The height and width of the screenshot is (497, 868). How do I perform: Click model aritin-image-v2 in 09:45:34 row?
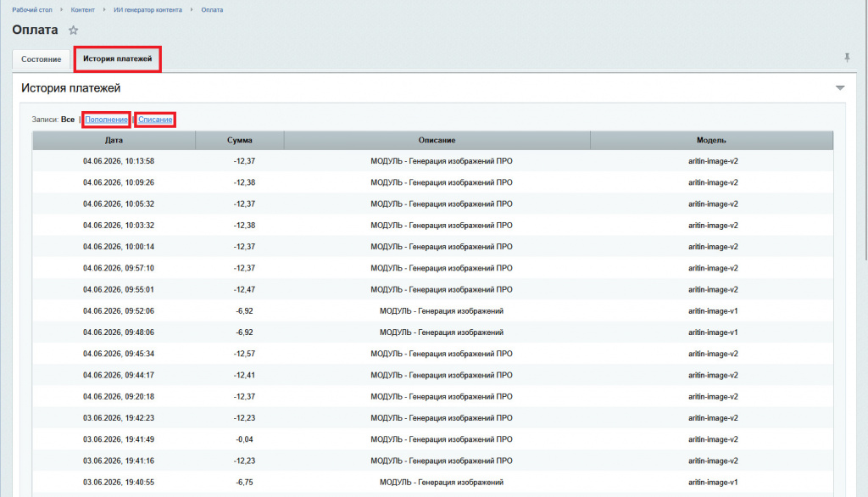tap(712, 354)
